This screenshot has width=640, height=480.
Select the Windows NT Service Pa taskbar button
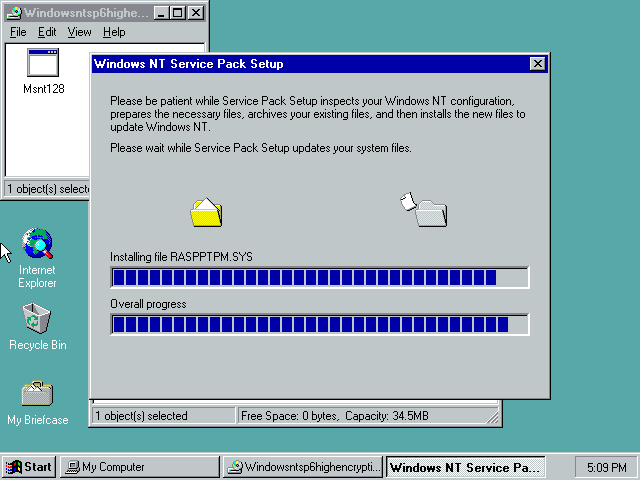point(465,467)
